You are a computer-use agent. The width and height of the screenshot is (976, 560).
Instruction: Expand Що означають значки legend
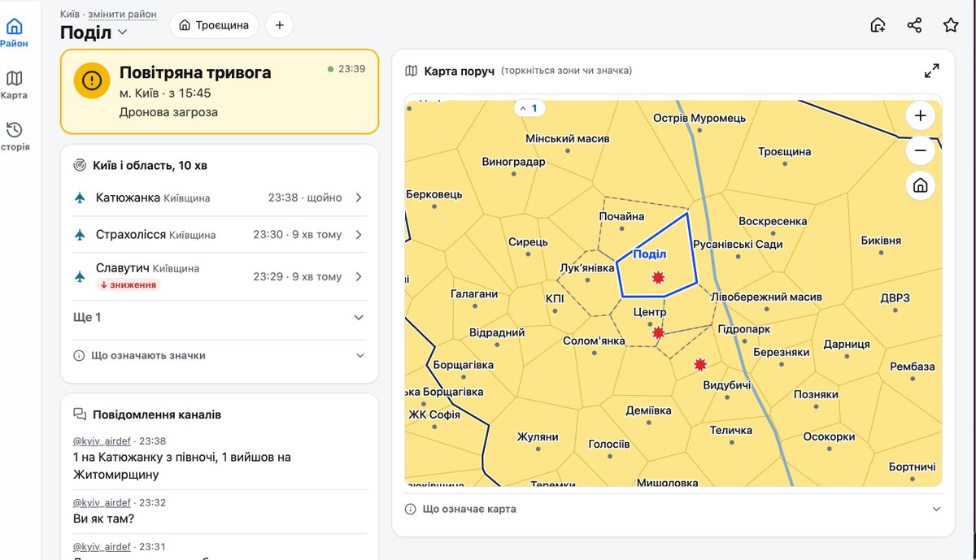(220, 355)
